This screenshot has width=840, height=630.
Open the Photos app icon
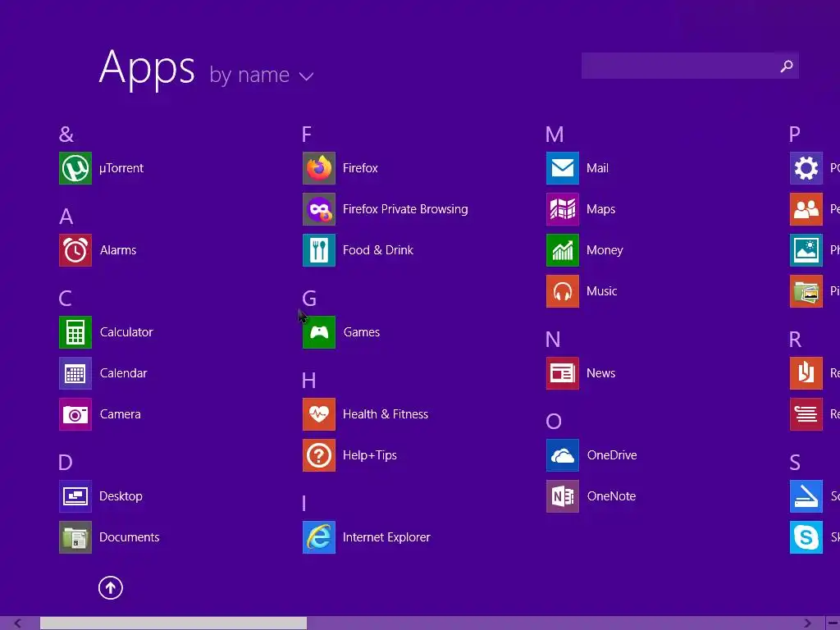(806, 250)
